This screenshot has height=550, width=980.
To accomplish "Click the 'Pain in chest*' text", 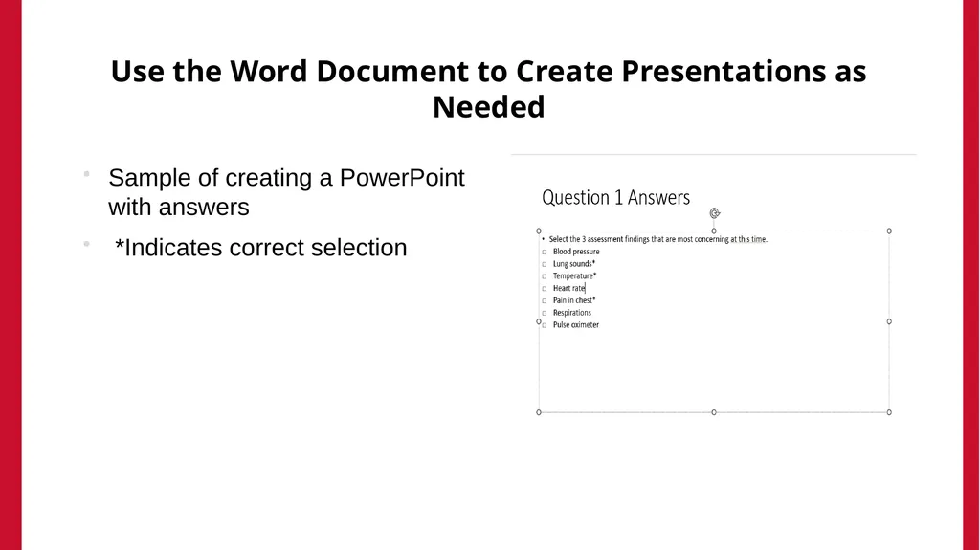I will [574, 300].
